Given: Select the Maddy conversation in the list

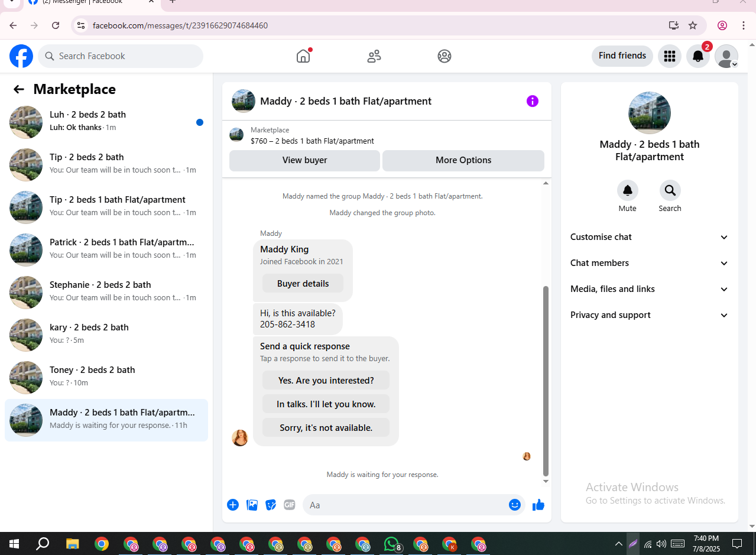Looking at the screenshot, I should [106, 420].
